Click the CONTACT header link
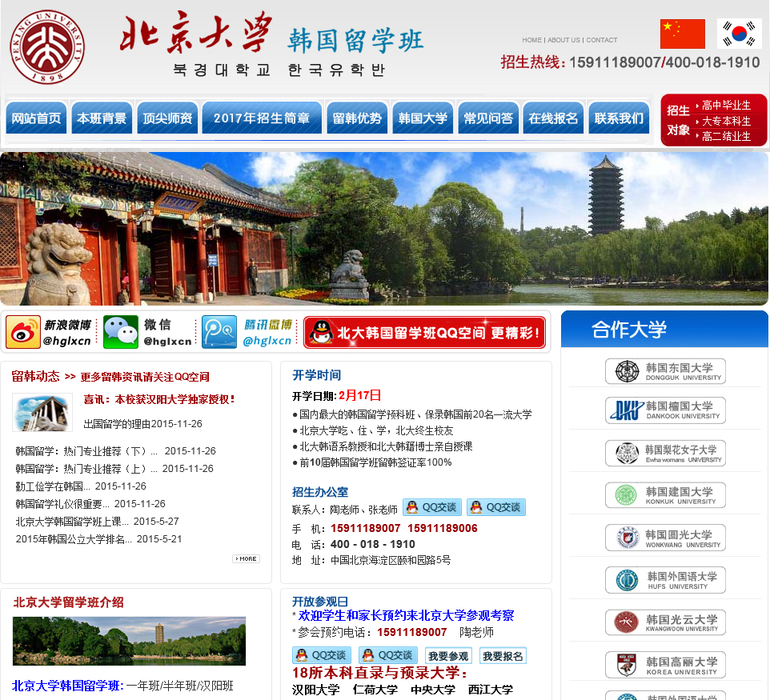Image resolution: width=770 pixels, height=700 pixels. (x=602, y=40)
